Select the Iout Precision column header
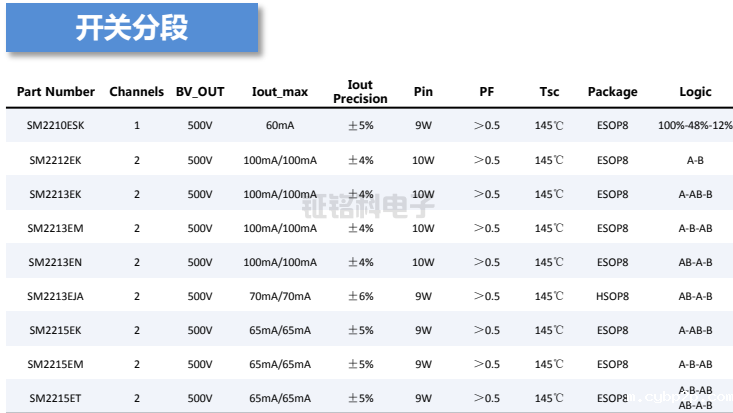733x413 pixels. tap(360, 92)
